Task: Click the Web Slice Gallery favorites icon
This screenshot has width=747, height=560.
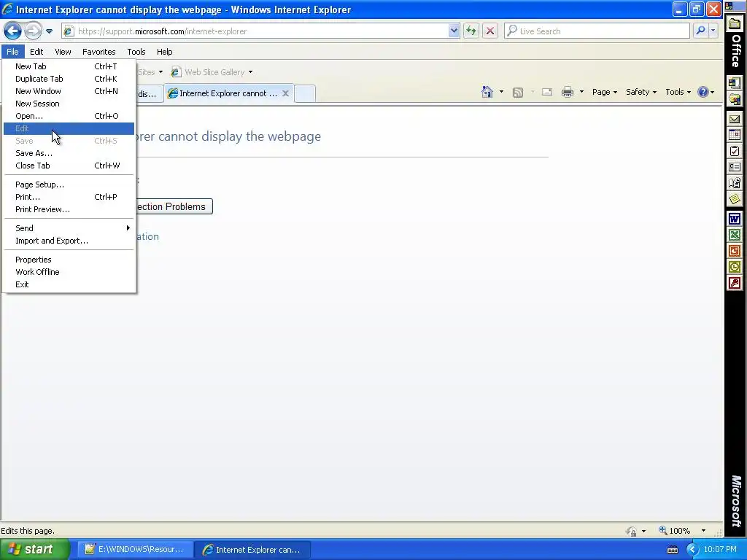Action: point(176,72)
